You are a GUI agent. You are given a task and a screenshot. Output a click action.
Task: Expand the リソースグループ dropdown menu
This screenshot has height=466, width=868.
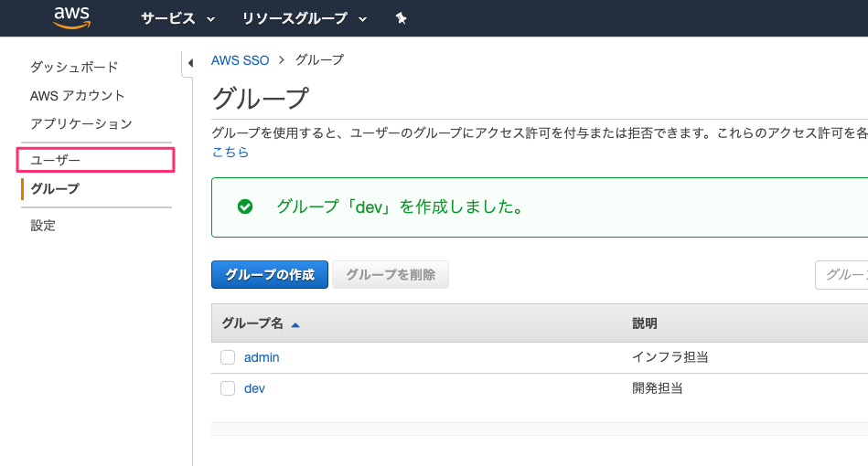(x=305, y=18)
